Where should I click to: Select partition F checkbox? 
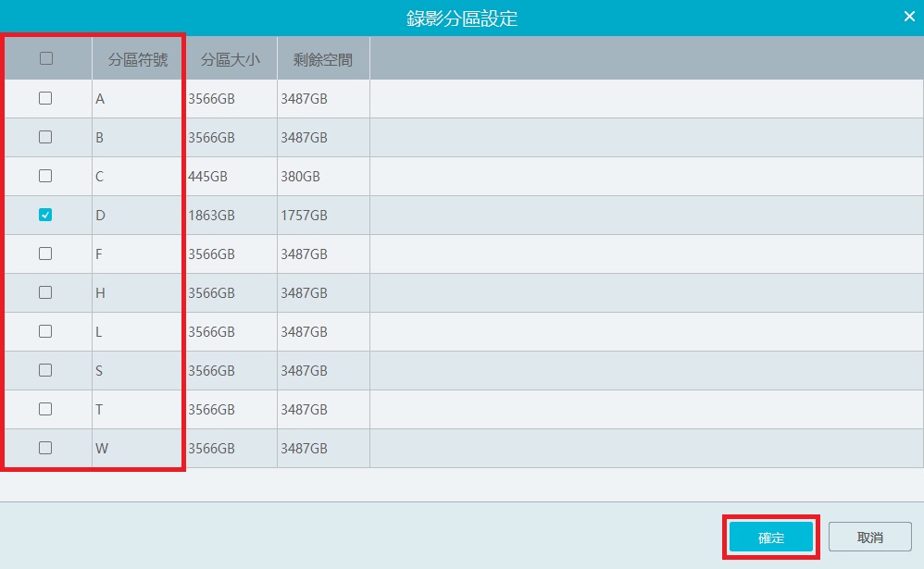(45, 254)
